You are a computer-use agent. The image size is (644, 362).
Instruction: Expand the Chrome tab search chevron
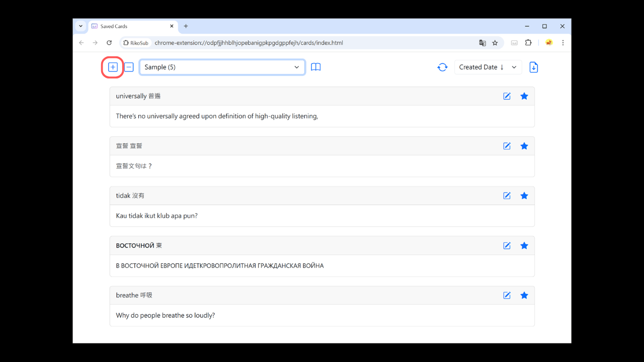[80, 26]
